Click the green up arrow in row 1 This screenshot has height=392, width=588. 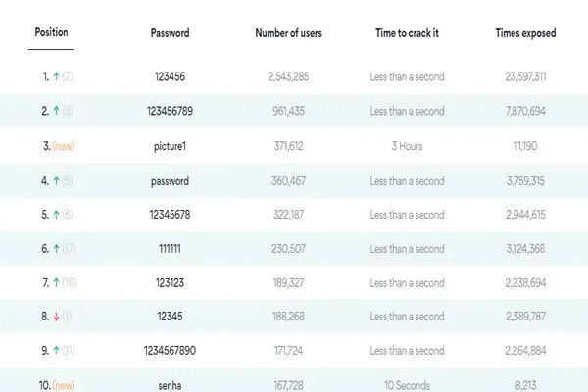click(x=55, y=75)
